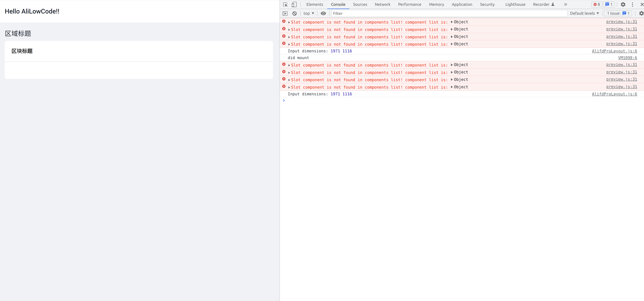
Task: Show more tabs with the double chevron
Action: point(566,4)
